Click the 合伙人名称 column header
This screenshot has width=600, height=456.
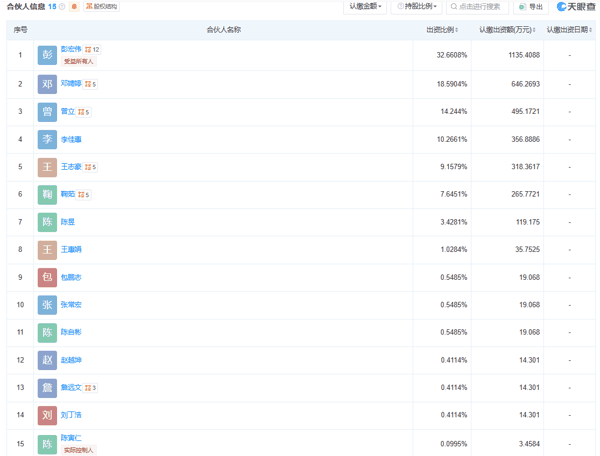pos(223,30)
